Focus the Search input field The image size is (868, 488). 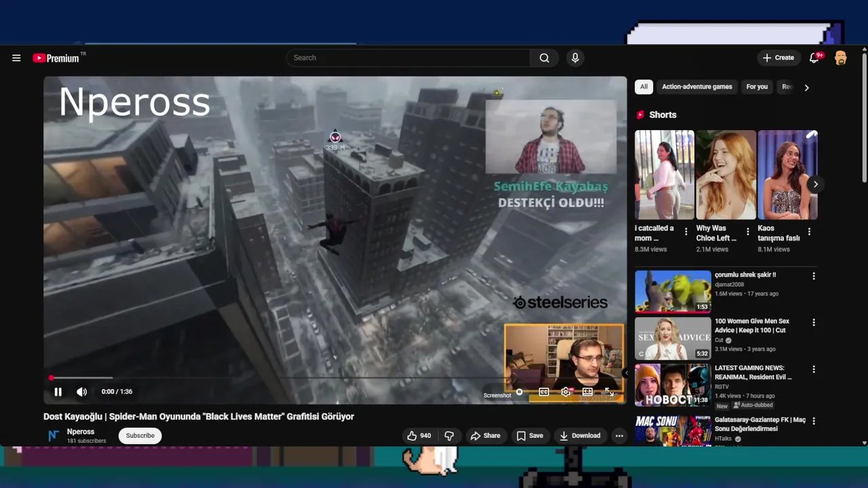tap(408, 58)
